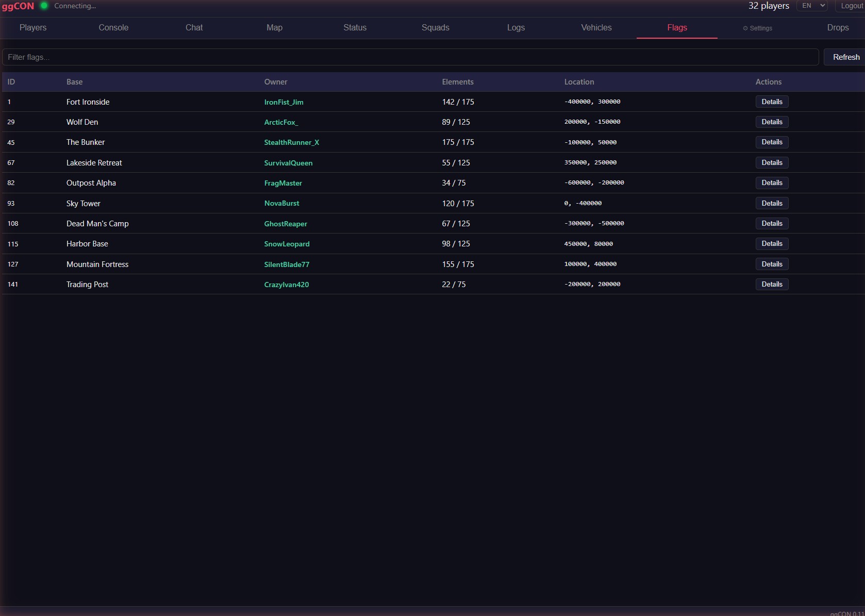865x616 pixels.
Task: Open the Logs tab
Action: tap(516, 28)
